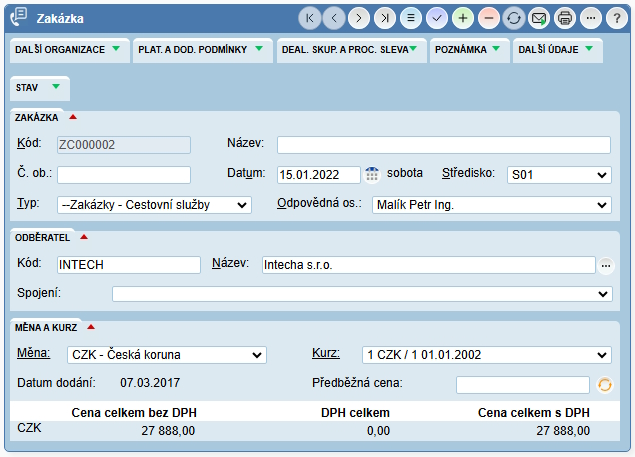Switch to the Poznámka tab
The width and height of the screenshot is (635, 457).
tap(468, 49)
